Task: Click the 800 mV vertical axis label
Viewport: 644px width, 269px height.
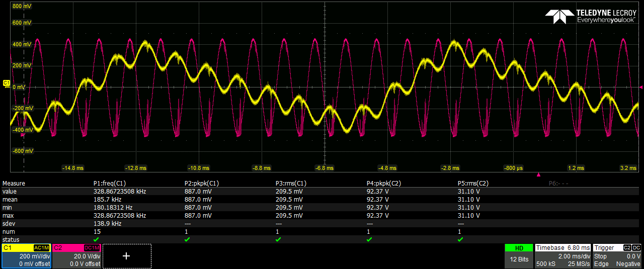Action: tap(22, 6)
